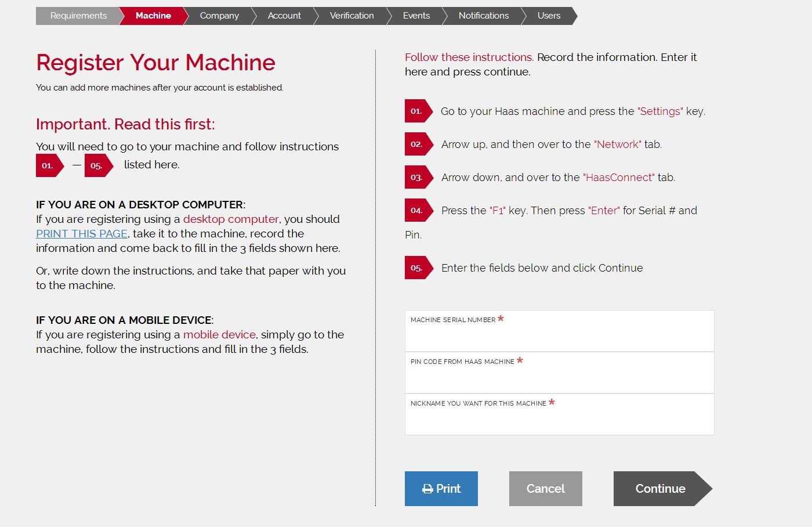The image size is (812, 527).
Task: Switch to the Account step tab
Action: [x=284, y=16]
